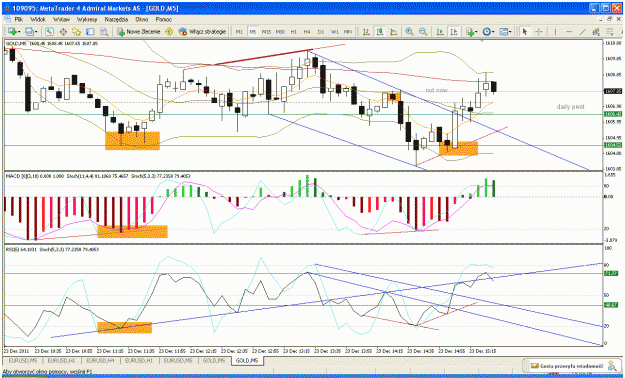This screenshot has height=378, width=625.
Task: Switch timeframe to M5
Action: point(253,32)
